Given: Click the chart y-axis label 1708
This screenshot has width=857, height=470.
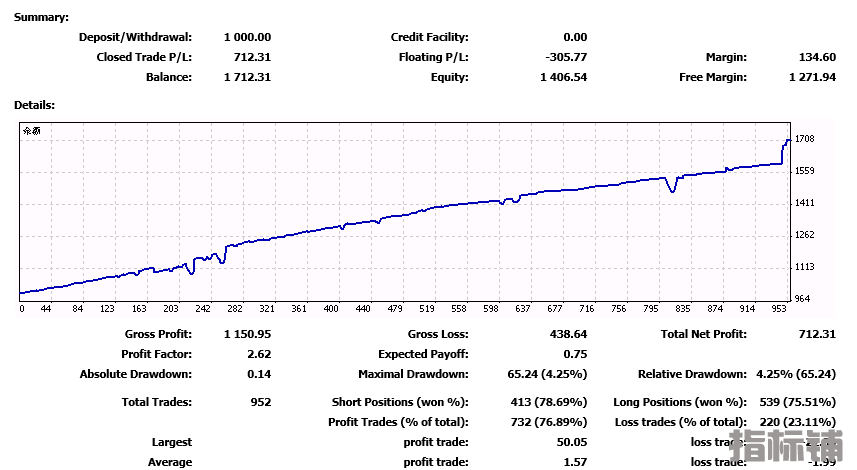Looking at the screenshot, I should click(805, 139).
